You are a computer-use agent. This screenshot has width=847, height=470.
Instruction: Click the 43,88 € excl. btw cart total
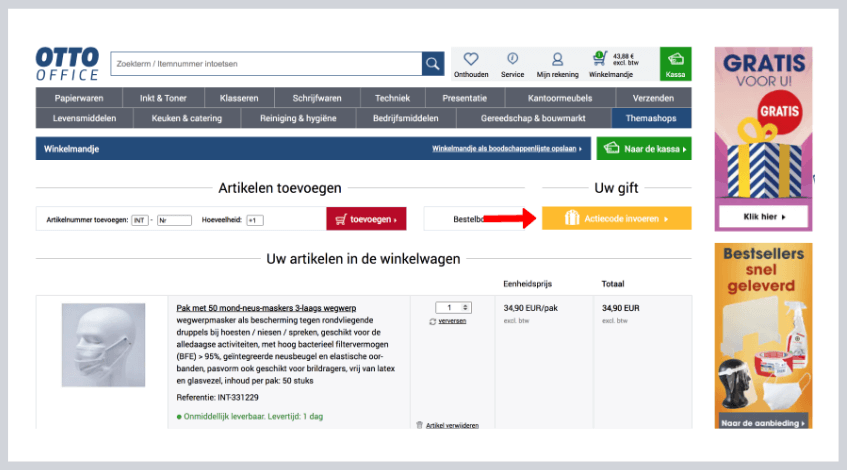(x=625, y=59)
